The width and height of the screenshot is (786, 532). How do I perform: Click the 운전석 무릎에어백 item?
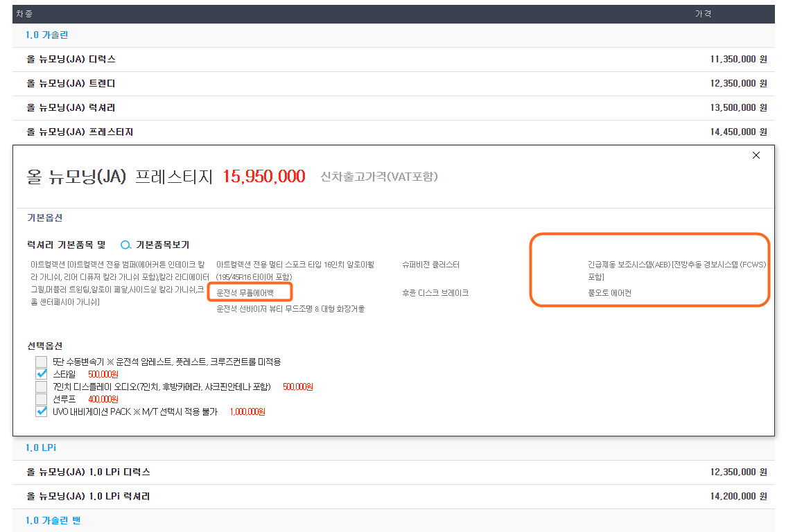click(x=245, y=293)
